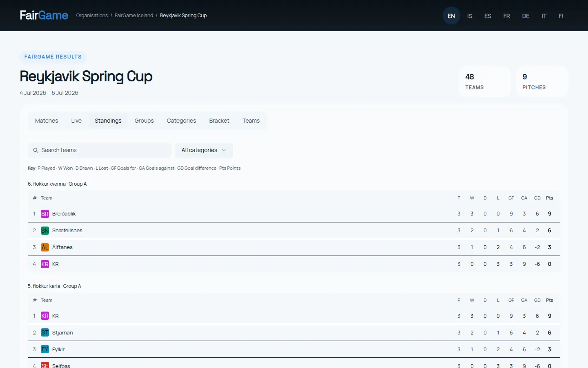The height and width of the screenshot is (368, 588).
Task: Click KR badge in karla group
Action: (x=45, y=316)
